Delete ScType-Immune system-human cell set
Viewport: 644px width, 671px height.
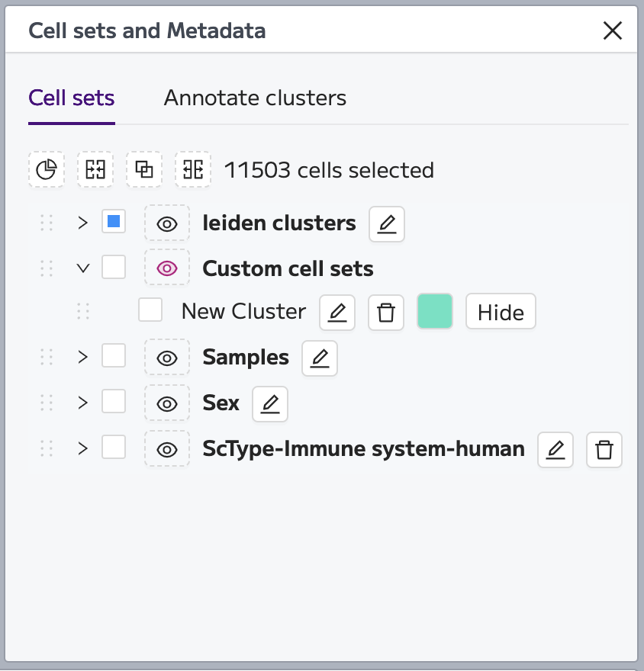[x=604, y=450]
